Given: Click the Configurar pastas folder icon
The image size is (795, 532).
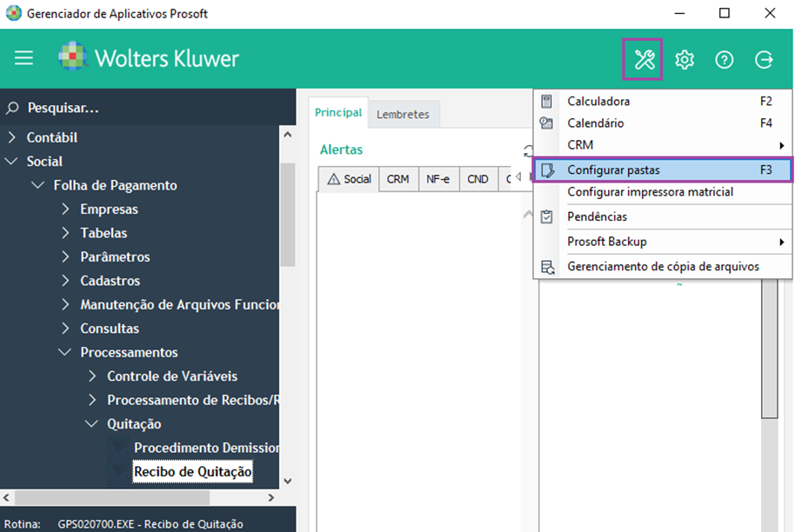Looking at the screenshot, I should pyautogui.click(x=548, y=170).
